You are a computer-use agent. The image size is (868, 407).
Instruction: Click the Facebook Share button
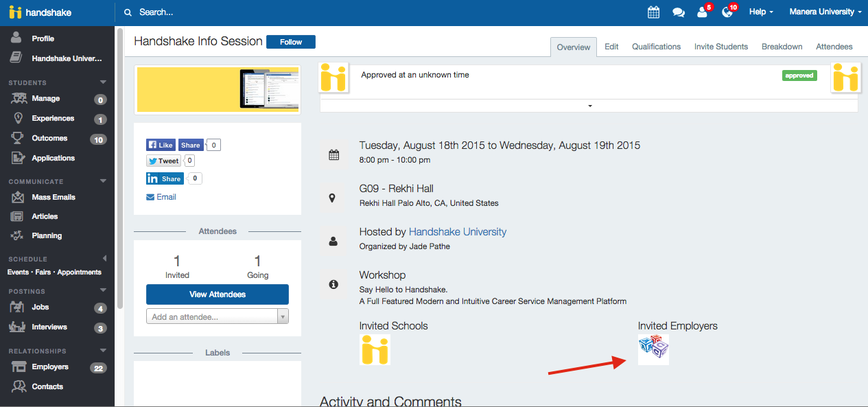click(191, 145)
